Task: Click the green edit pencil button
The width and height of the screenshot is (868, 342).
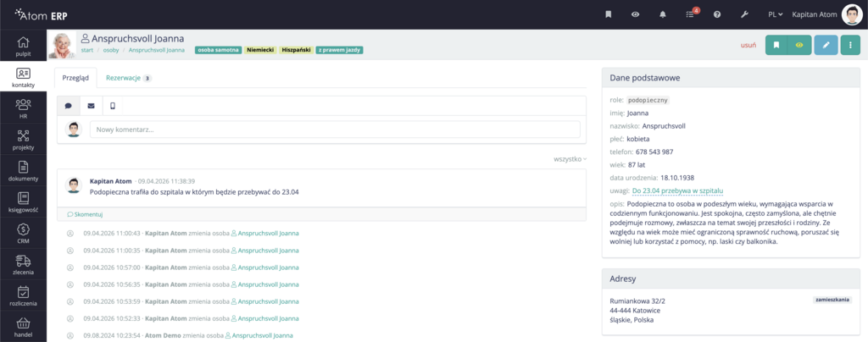Action: pos(826,46)
